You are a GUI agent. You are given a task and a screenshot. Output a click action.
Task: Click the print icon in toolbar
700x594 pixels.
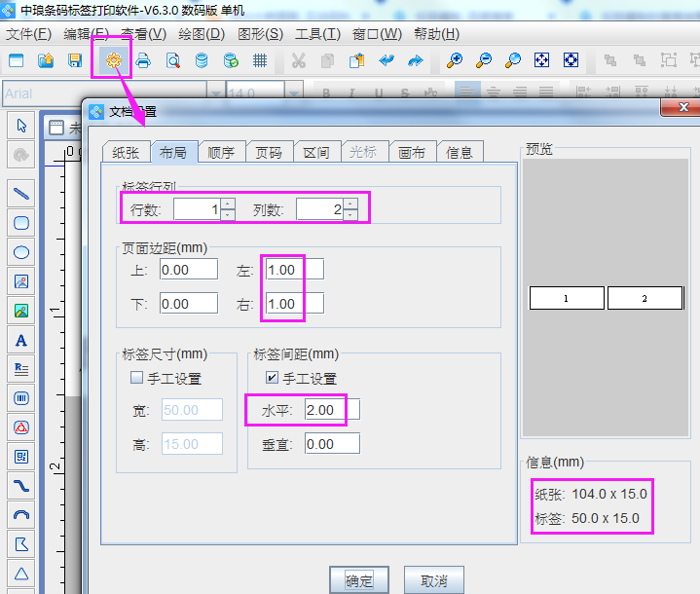pyautogui.click(x=143, y=60)
